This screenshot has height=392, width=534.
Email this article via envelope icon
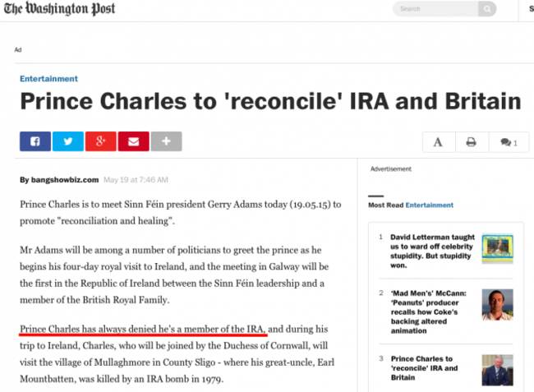[133, 141]
